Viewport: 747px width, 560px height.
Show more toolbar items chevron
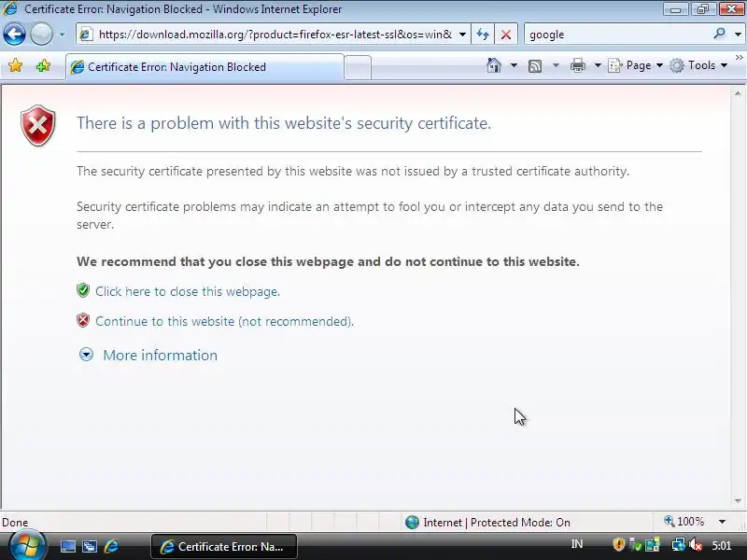click(x=739, y=58)
